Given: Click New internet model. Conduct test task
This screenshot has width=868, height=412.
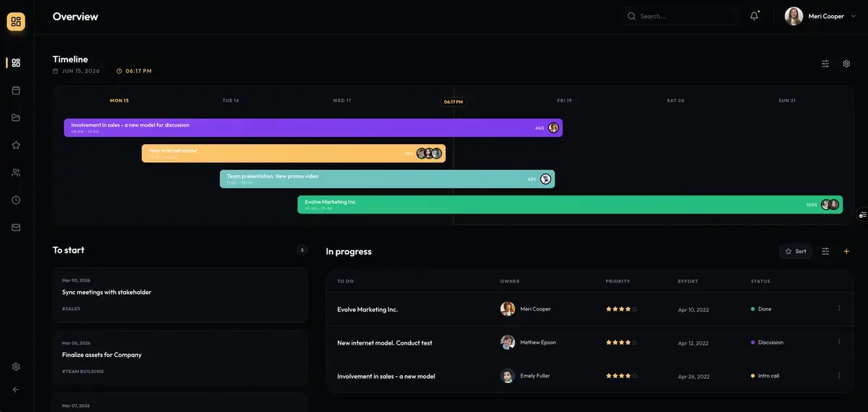Looking at the screenshot, I should coord(385,342).
